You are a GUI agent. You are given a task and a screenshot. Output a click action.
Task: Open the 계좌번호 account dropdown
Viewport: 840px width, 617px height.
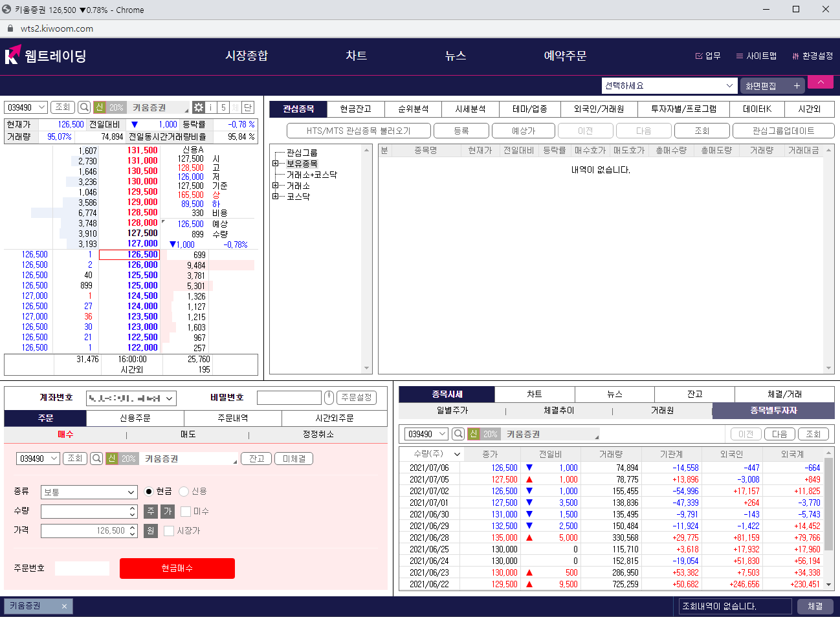[x=131, y=398]
